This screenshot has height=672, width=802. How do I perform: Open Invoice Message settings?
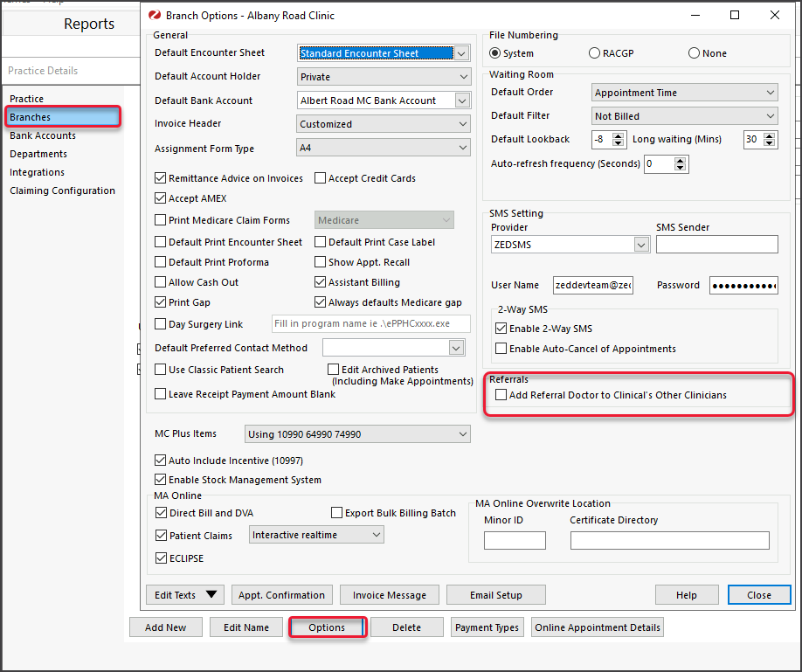click(390, 595)
